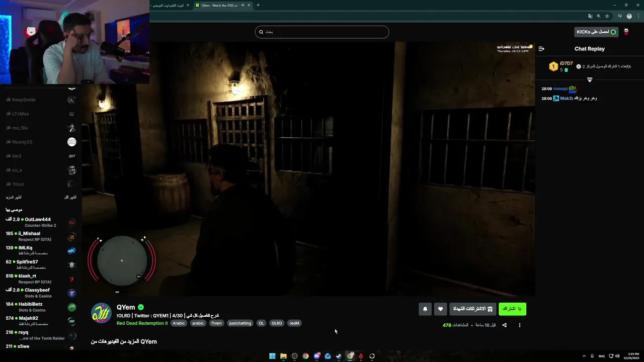Open iMLKq recommended channel
Image resolution: width=644 pixels, height=362 pixels.
(x=41, y=250)
